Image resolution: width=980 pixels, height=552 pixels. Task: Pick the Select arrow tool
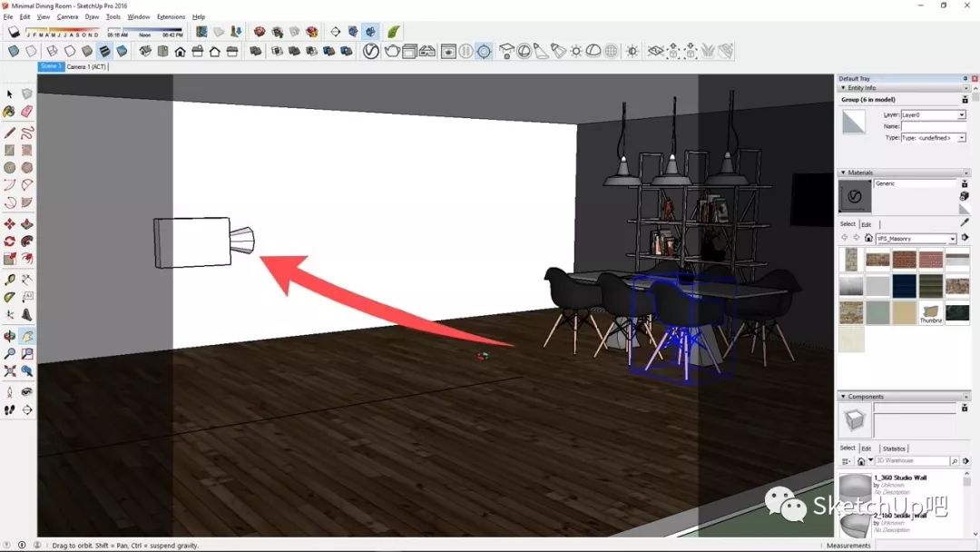(9, 94)
